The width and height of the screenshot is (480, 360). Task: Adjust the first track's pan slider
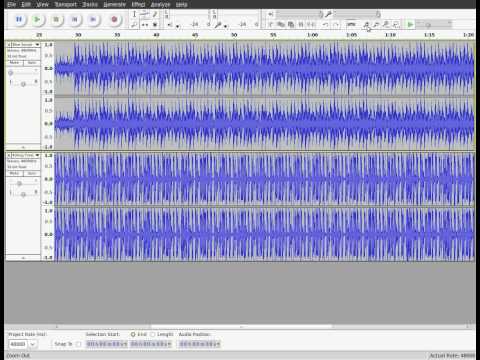[23, 83]
